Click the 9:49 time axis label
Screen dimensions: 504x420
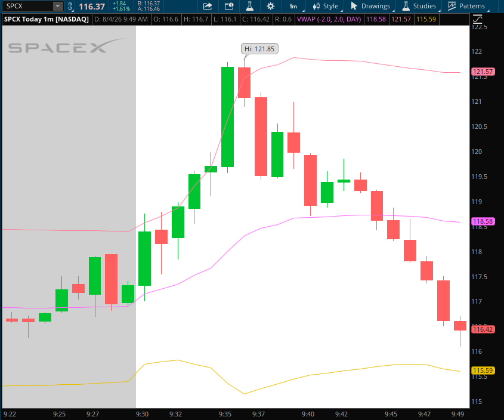coord(457,414)
